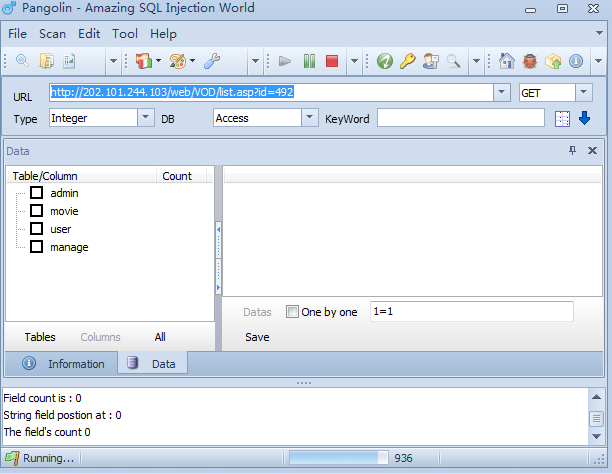Pin the Data panel with pushpin icon
This screenshot has height=474, width=612.
[x=572, y=150]
